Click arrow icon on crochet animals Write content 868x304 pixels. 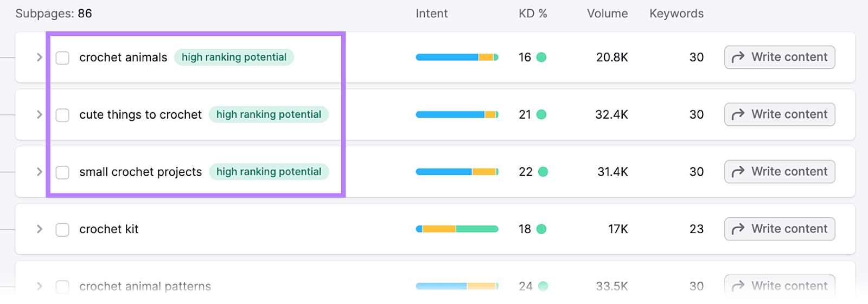(738, 57)
